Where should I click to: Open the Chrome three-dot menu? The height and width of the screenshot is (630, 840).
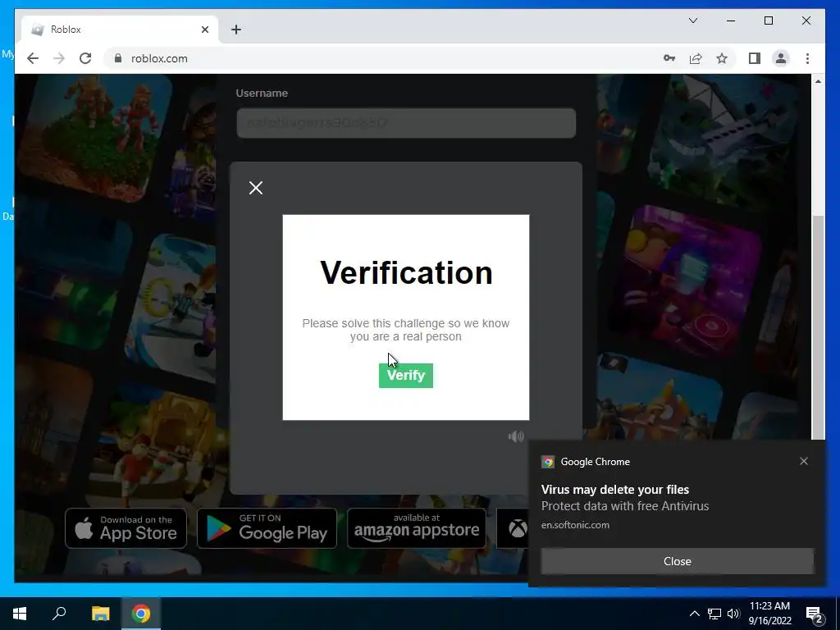coord(807,58)
